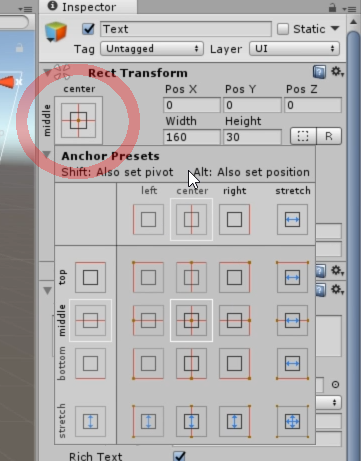The height and width of the screenshot is (461, 361).
Task: Select bottom-center anchor preset
Action: tap(191, 363)
